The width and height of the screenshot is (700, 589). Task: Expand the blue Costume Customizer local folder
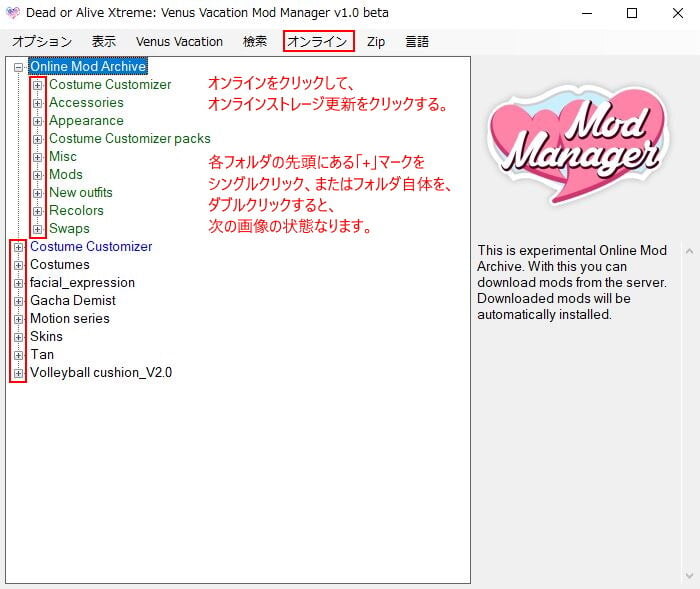pos(18,247)
